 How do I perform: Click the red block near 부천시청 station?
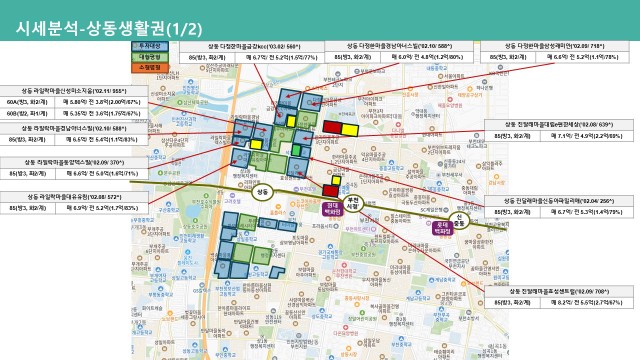point(330,191)
